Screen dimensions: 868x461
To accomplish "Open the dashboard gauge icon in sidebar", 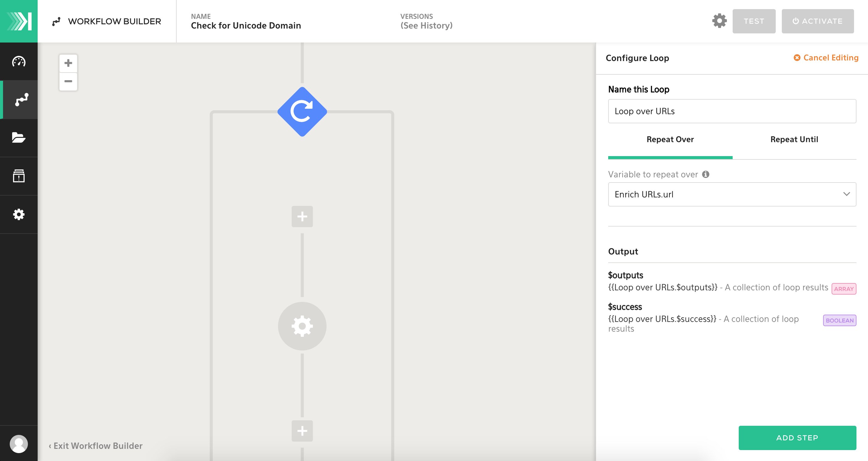I will [19, 62].
